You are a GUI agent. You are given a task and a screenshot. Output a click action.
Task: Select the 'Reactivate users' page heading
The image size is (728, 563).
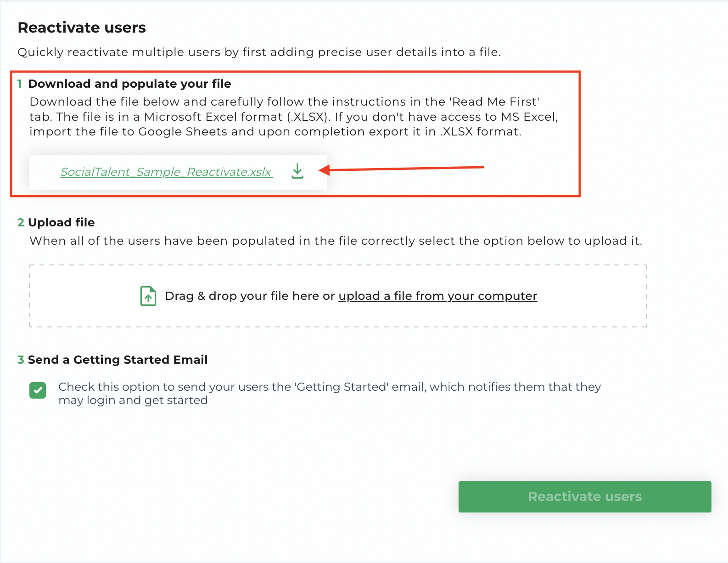(82, 28)
